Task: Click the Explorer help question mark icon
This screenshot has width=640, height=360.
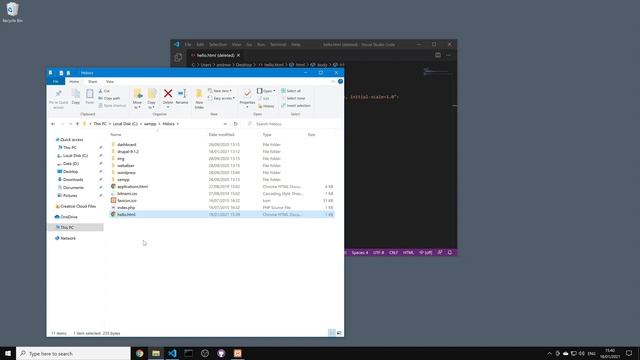Action: pos(340,82)
